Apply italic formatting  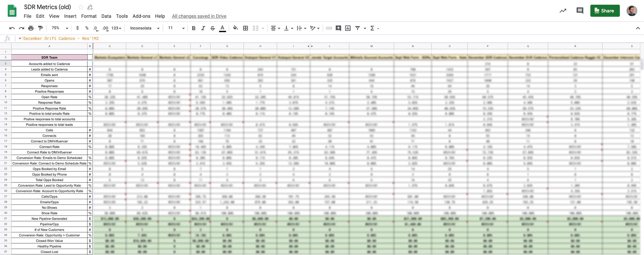tap(203, 28)
